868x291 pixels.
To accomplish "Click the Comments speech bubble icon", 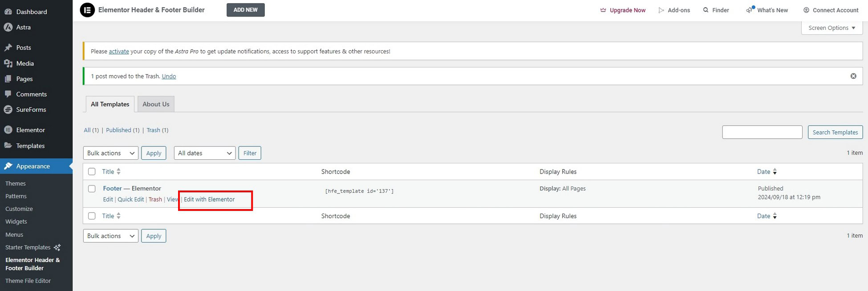I will (x=8, y=94).
